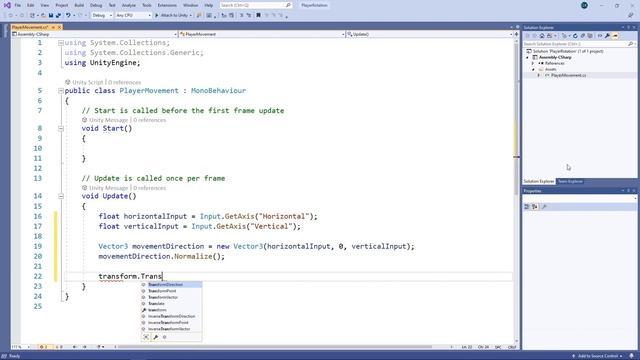The image size is (640, 360).
Task: Expand the References node in Solution Explorer
Action: point(533,63)
